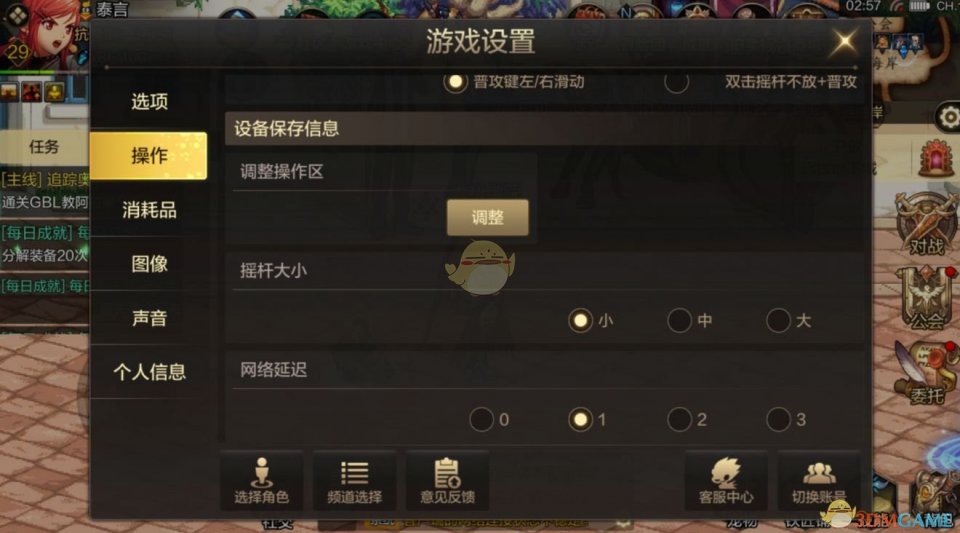This screenshot has width=960, height=533.
Task: Select 双击摇杆不放+普攻 option
Action: pos(677,81)
